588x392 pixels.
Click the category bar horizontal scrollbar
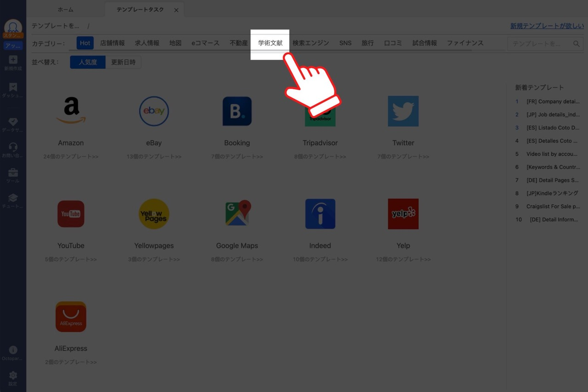pyautogui.click(x=271, y=50)
